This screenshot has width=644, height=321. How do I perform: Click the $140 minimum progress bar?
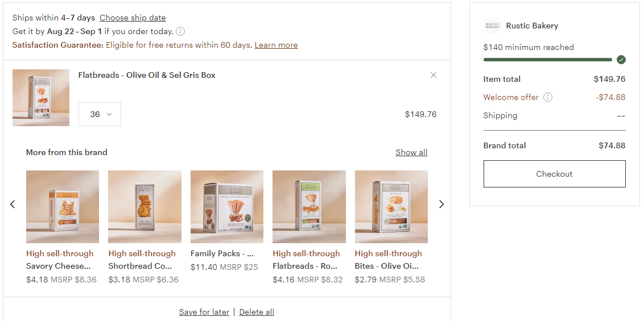click(x=548, y=60)
